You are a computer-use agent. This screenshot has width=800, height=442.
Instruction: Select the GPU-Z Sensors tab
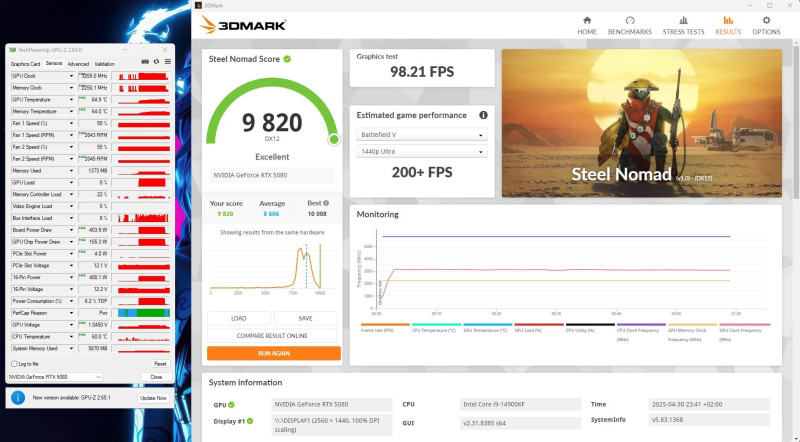click(54, 63)
